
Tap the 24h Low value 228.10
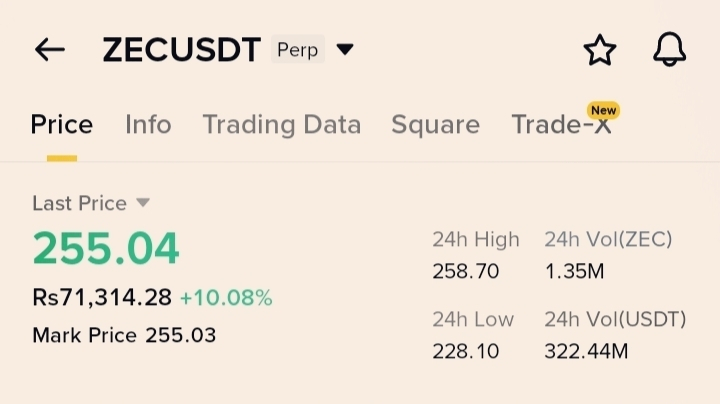click(465, 351)
